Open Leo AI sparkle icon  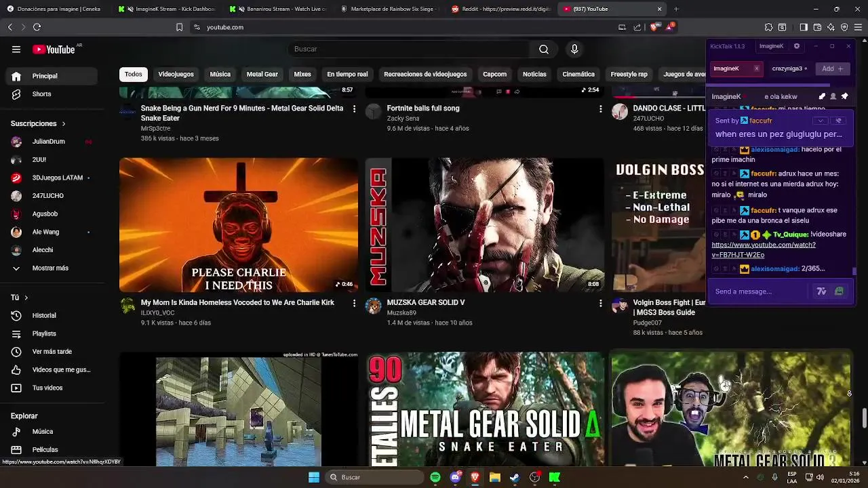coord(831,27)
